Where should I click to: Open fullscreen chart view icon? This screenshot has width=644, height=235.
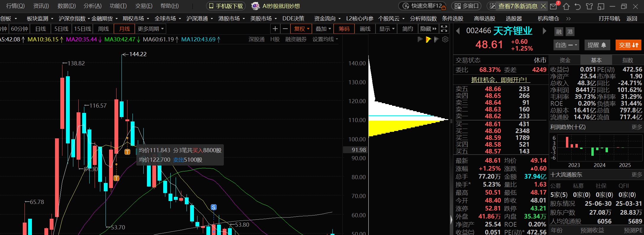444,29
